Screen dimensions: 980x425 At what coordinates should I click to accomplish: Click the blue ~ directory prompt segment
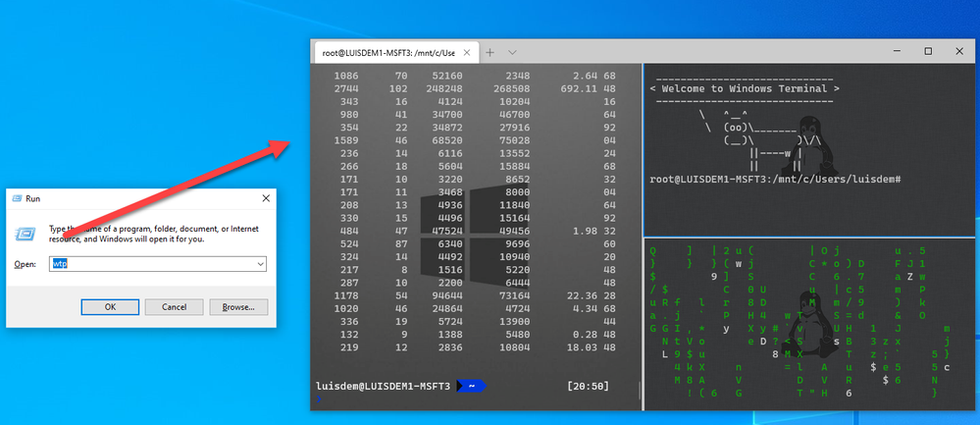coord(471,387)
